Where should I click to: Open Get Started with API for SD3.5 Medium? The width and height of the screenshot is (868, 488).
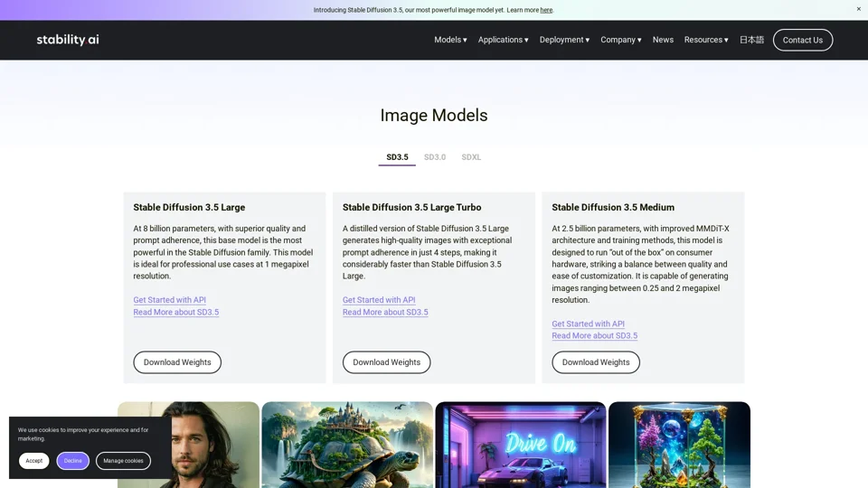(588, 324)
